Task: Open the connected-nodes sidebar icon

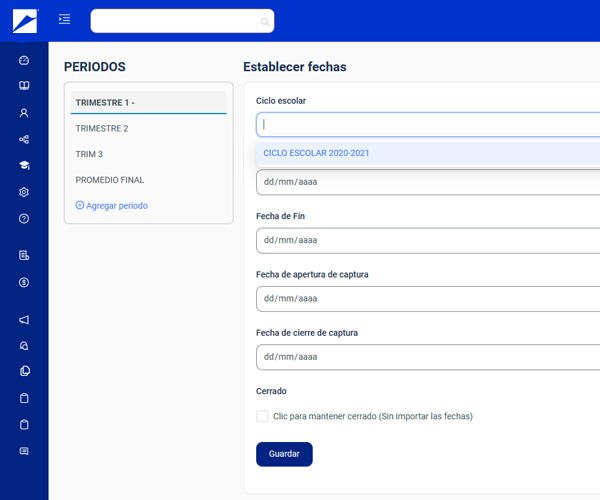Action: click(x=24, y=139)
